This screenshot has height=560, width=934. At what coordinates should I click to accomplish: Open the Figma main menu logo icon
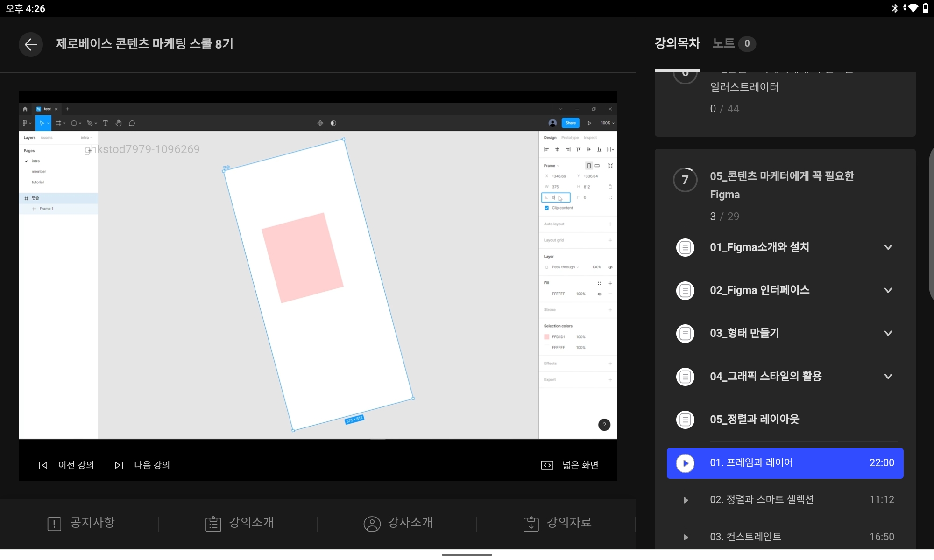pyautogui.click(x=27, y=123)
